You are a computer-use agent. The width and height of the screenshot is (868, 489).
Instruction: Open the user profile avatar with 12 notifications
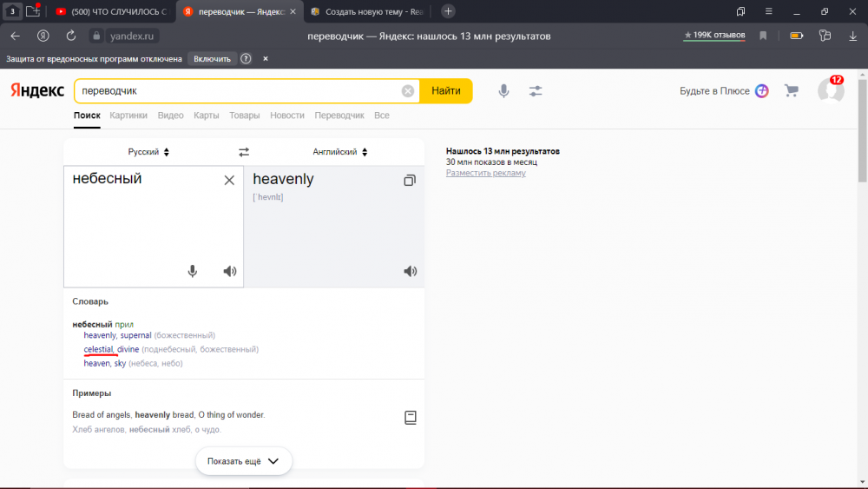pyautogui.click(x=831, y=89)
